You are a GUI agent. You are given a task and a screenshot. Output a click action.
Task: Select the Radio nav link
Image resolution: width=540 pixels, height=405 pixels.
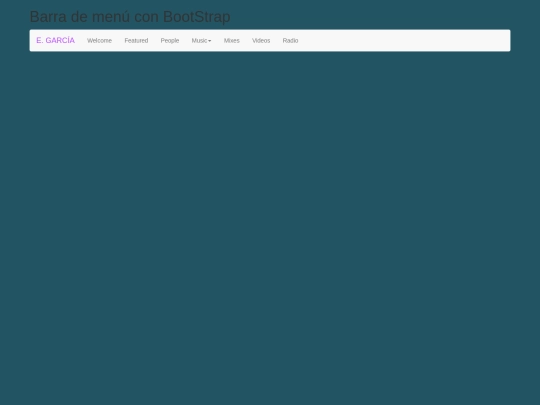(290, 40)
